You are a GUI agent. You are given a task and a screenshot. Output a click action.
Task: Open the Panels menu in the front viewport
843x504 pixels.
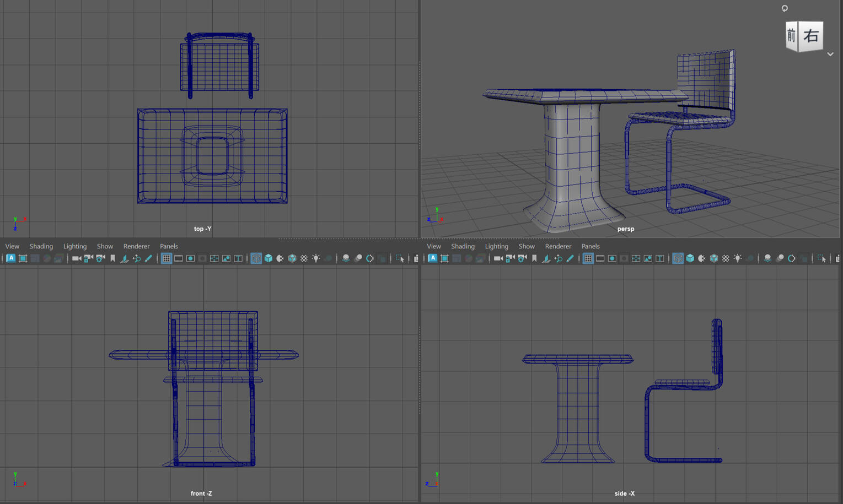click(169, 246)
